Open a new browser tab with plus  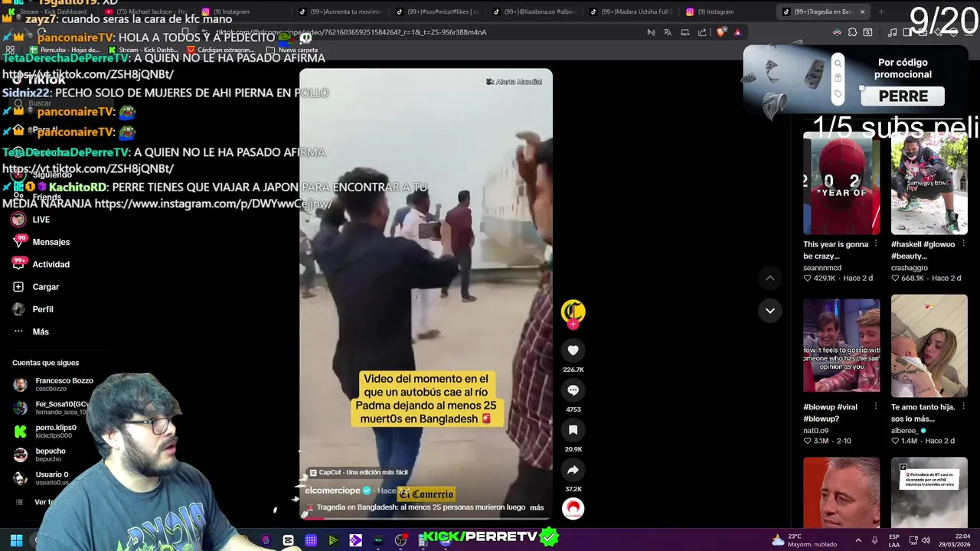(881, 11)
